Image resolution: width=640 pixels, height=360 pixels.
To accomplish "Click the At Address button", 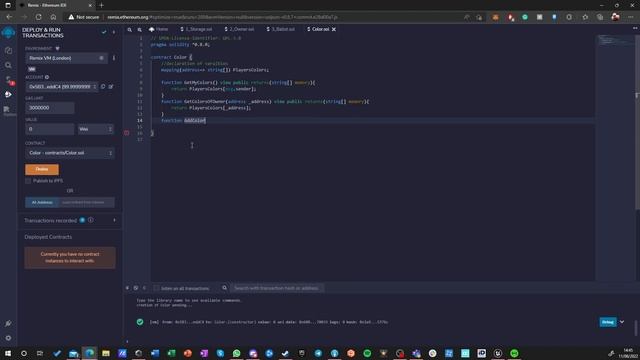I will pyautogui.click(x=42, y=202).
